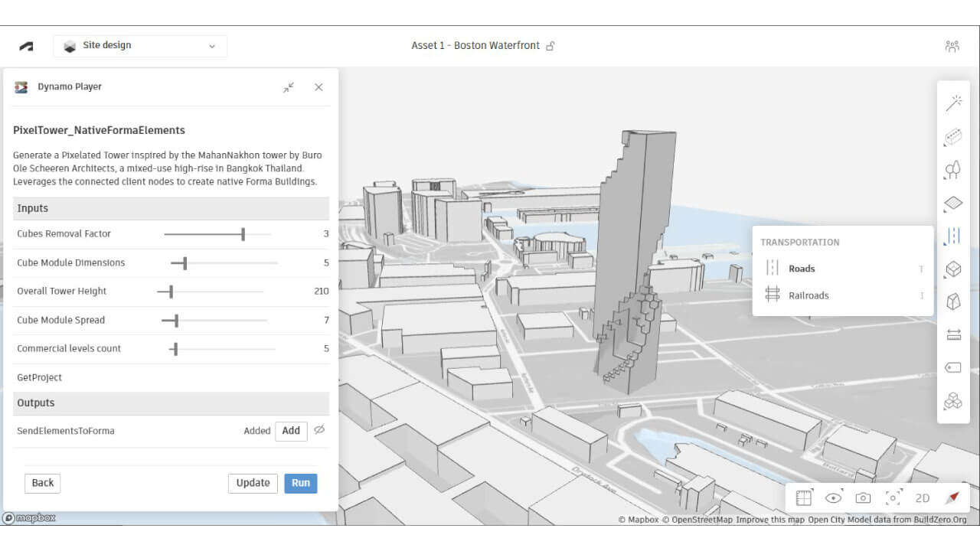The image size is (980, 551).
Task: Click the map layout grid icon
Action: click(x=803, y=498)
